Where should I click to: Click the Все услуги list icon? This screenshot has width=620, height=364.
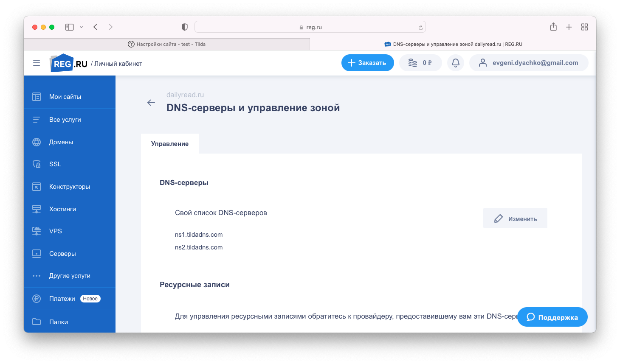(x=37, y=120)
